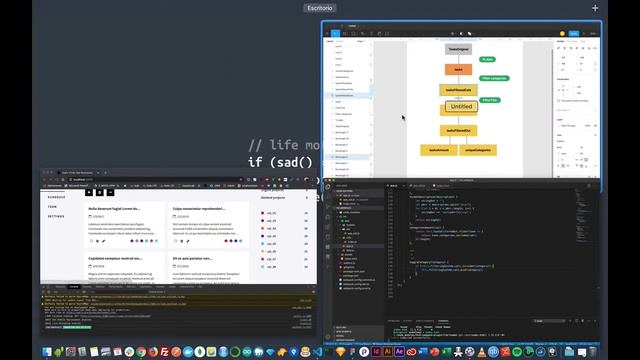Click orange todo node on Figma canvas

coord(458,69)
